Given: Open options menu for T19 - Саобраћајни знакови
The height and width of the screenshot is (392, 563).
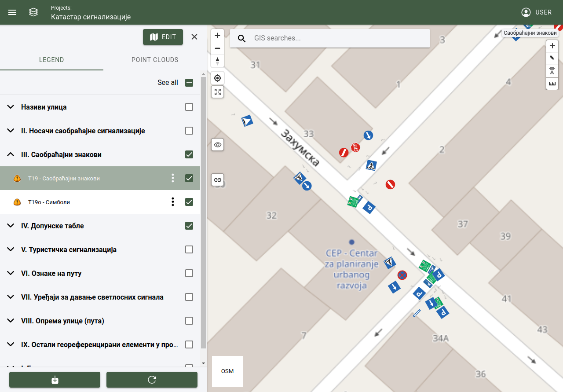Looking at the screenshot, I should [x=173, y=178].
